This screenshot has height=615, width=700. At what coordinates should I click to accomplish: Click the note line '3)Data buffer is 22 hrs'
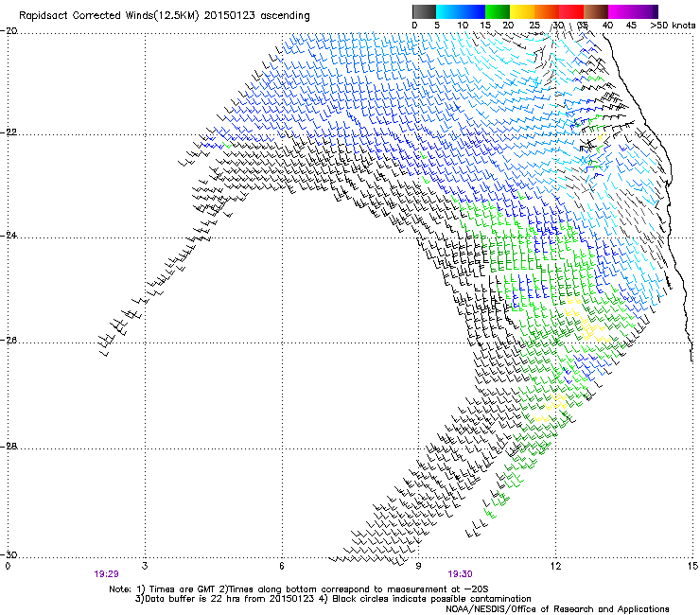333,599
